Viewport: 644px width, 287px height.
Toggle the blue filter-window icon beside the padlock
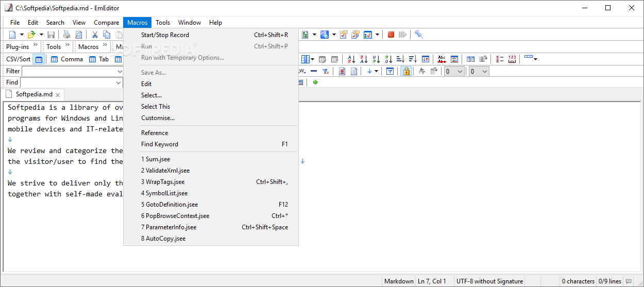[x=390, y=71]
